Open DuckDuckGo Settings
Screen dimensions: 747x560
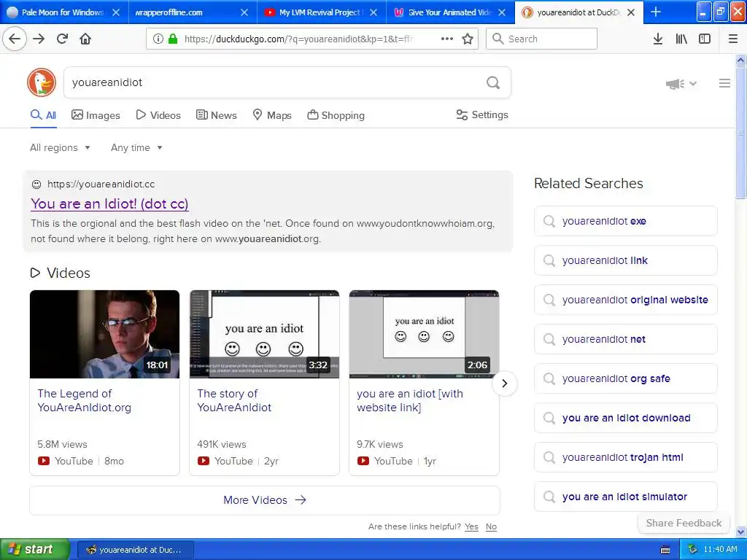tap(482, 114)
